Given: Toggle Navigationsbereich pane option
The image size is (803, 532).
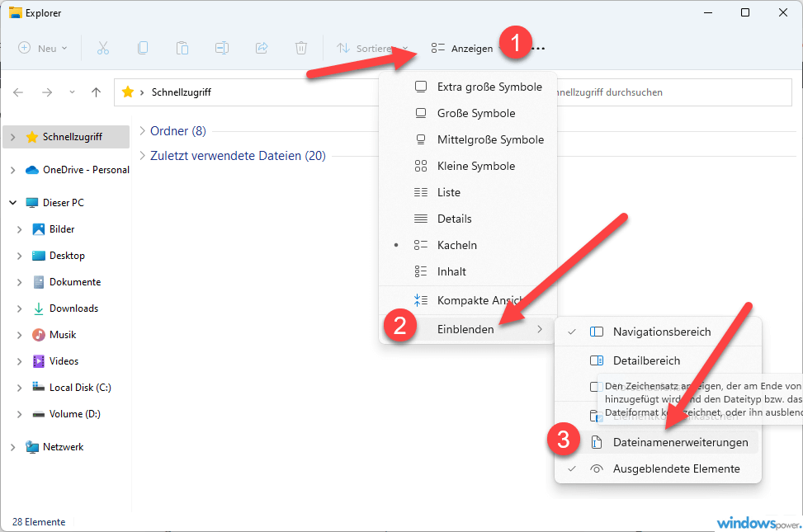Looking at the screenshot, I should (x=658, y=332).
